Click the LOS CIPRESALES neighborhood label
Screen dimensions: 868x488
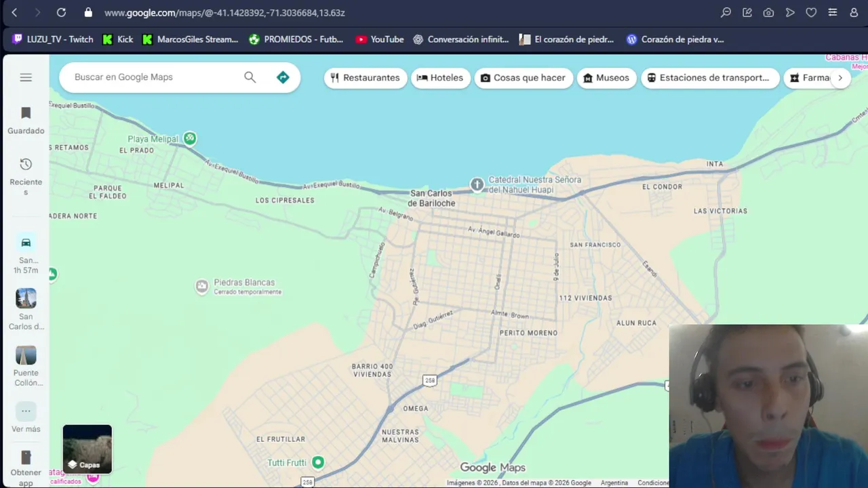(x=285, y=201)
